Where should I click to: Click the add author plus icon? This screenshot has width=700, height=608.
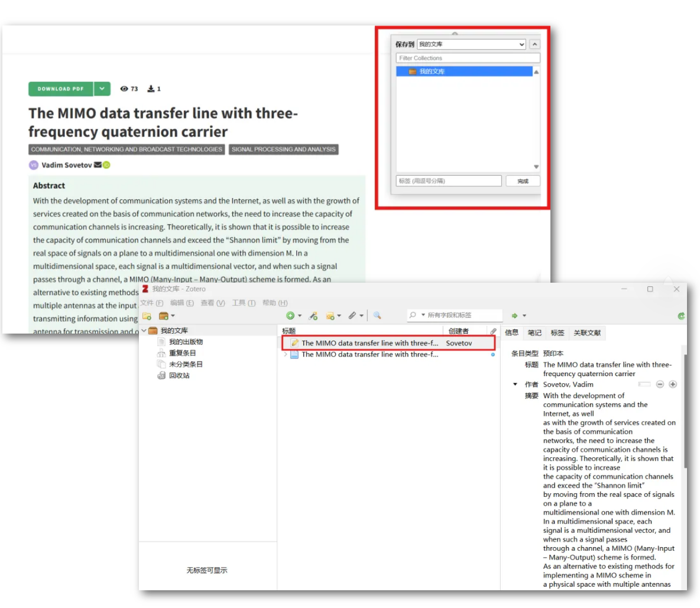point(673,384)
